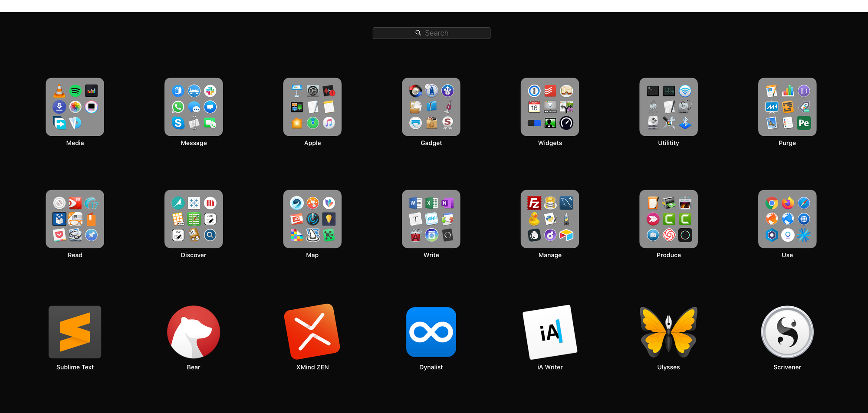
Task: Click the iA Writer label
Action: [x=550, y=367]
